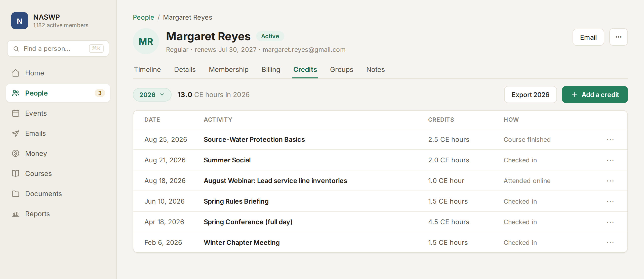Open row menu for Winter Chapter Meeting
The width and height of the screenshot is (644, 279).
coord(610,243)
